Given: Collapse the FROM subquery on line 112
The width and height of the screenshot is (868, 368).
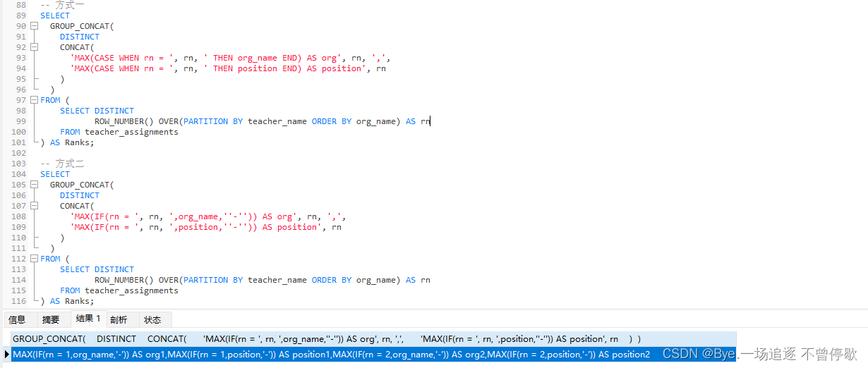Looking at the screenshot, I should [x=34, y=259].
